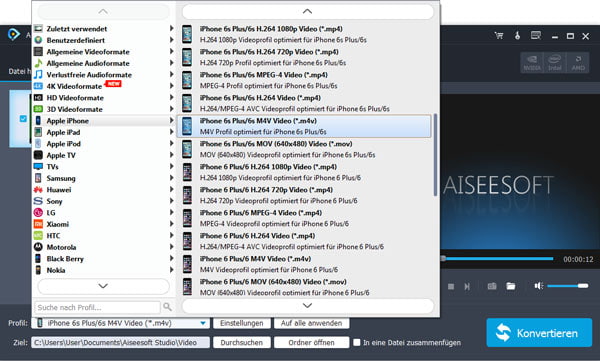
Task: Open snapshot folder icon under preview
Action: point(511,286)
